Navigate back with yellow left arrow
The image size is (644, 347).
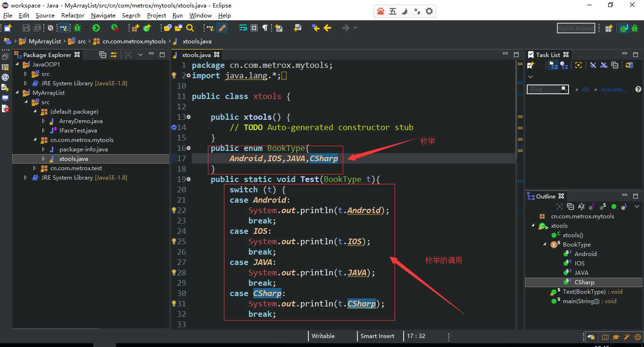pos(327,28)
